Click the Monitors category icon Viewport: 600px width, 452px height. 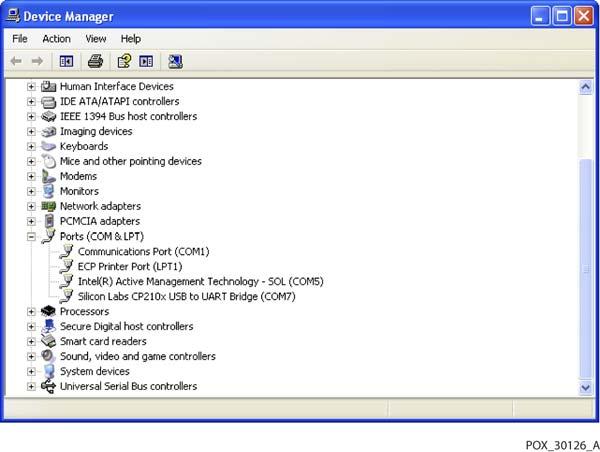click(48, 191)
